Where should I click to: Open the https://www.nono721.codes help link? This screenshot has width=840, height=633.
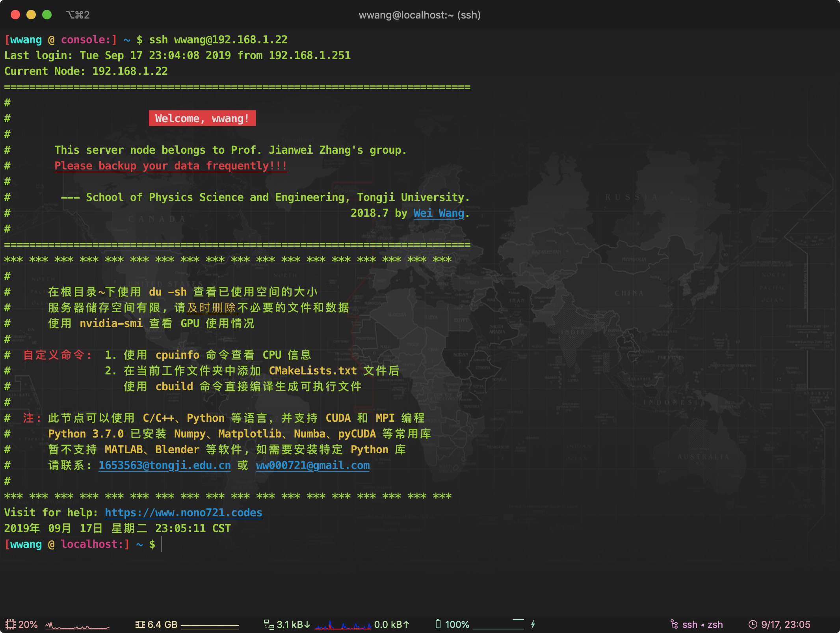coord(183,512)
